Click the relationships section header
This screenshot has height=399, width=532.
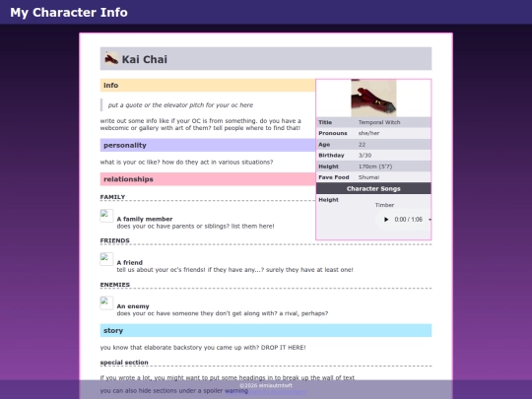tap(208, 179)
